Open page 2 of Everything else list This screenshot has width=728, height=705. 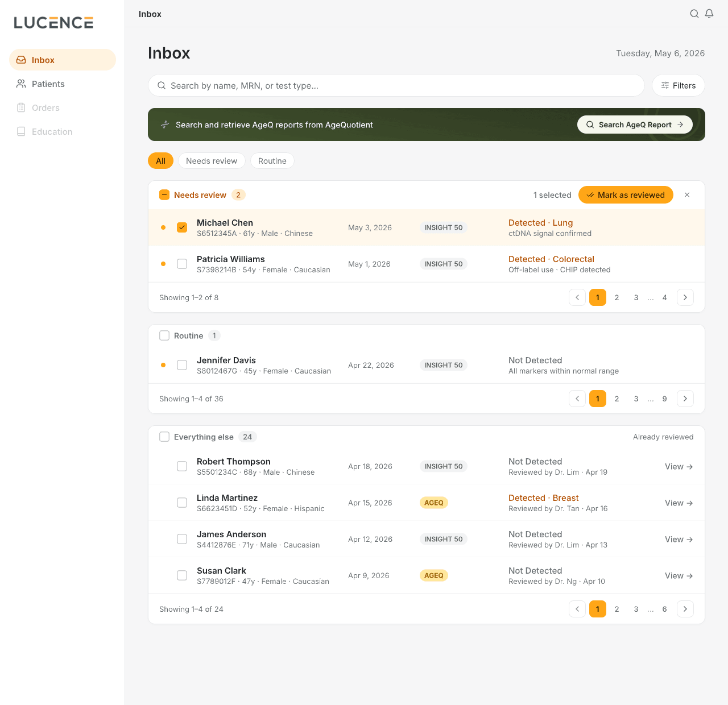[x=617, y=609]
